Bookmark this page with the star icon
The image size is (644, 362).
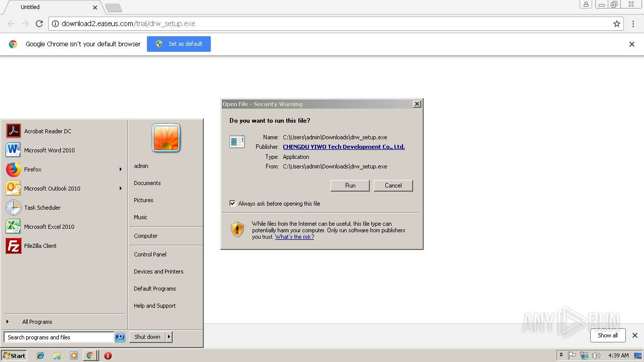point(617,24)
